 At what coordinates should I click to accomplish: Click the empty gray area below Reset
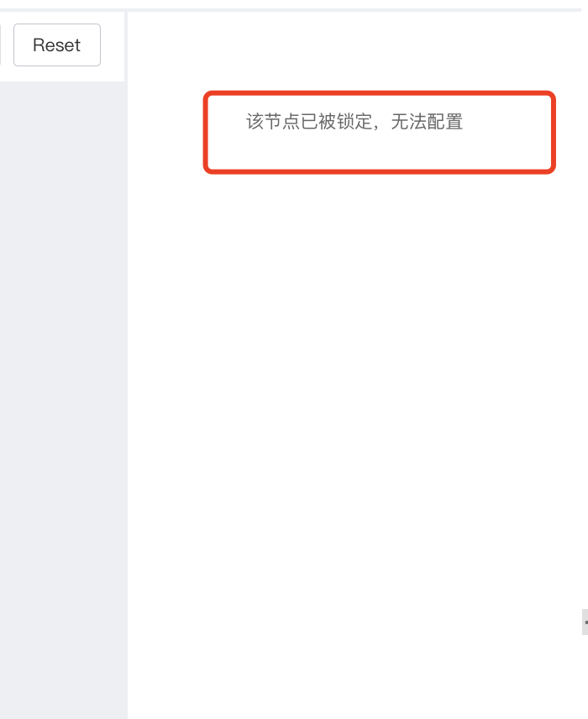(x=62, y=321)
